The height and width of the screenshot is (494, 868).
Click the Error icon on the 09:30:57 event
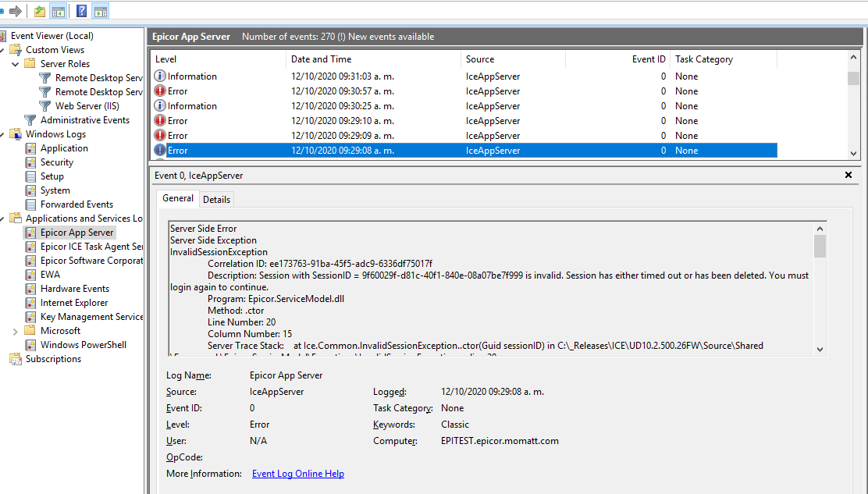[x=160, y=91]
